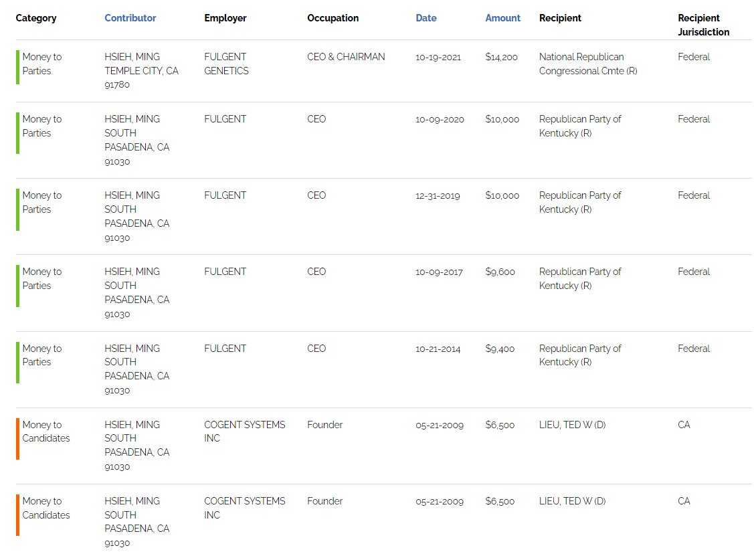The image size is (754, 560).
Task: Select the 10-21-2014 date entry
Action: 438,349
